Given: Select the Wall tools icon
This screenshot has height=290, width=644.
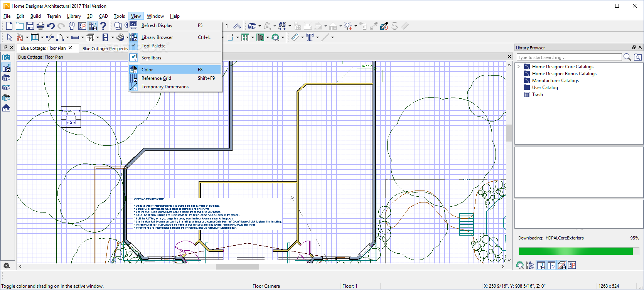Looking at the screenshot, I should pos(20,37).
